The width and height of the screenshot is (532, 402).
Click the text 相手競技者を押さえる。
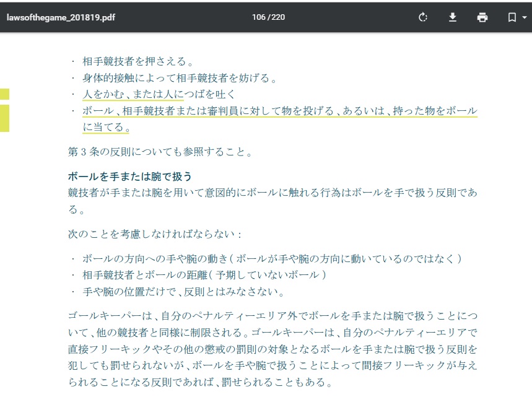(139, 61)
